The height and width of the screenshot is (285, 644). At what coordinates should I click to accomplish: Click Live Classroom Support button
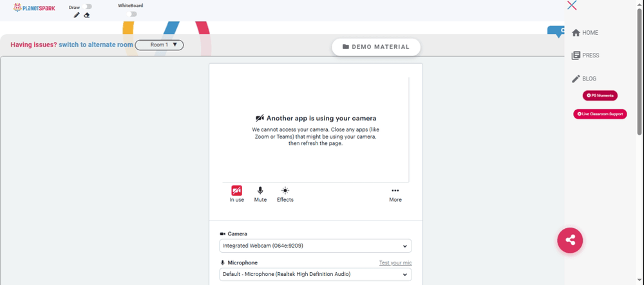pyautogui.click(x=600, y=114)
